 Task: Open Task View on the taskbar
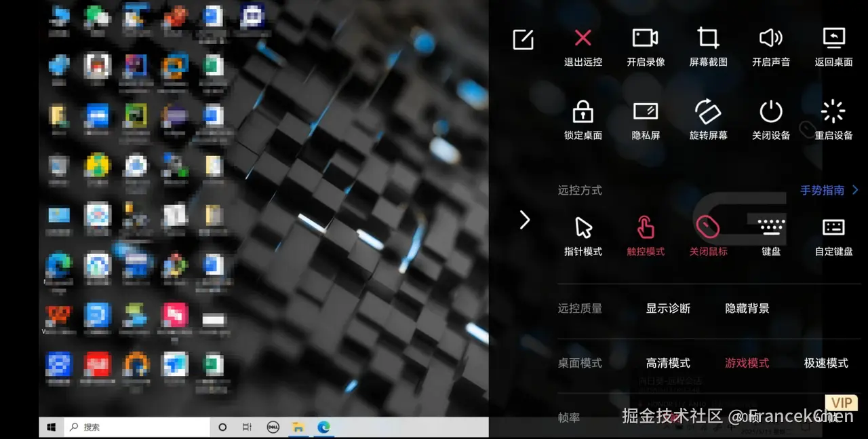(247, 427)
